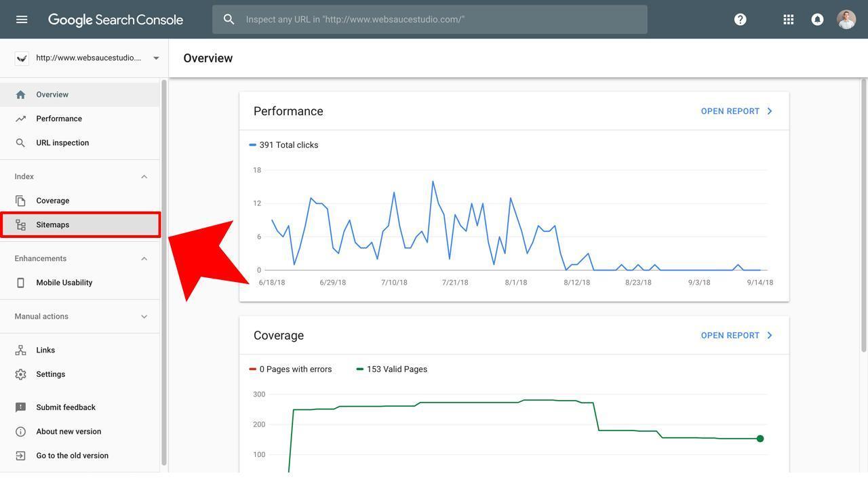Click the 153 Valid Pages legend
868x484 pixels.
[392, 369]
